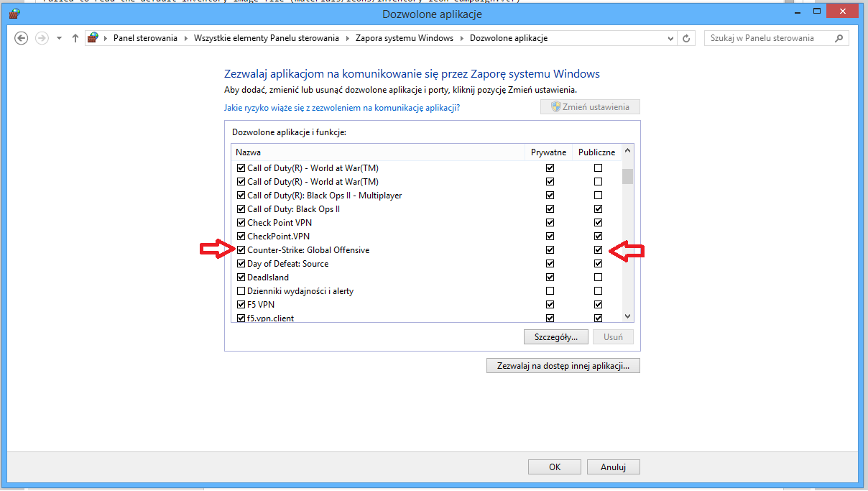This screenshot has height=491, width=868.
Task: Click the search magnifier icon
Action: (839, 38)
